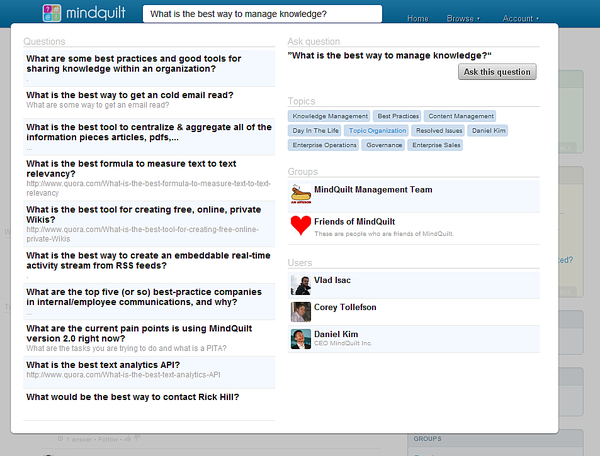Image resolution: width=600 pixels, height=456 pixels.
Task: Click the PITA tasks description text
Action: (x=126, y=348)
